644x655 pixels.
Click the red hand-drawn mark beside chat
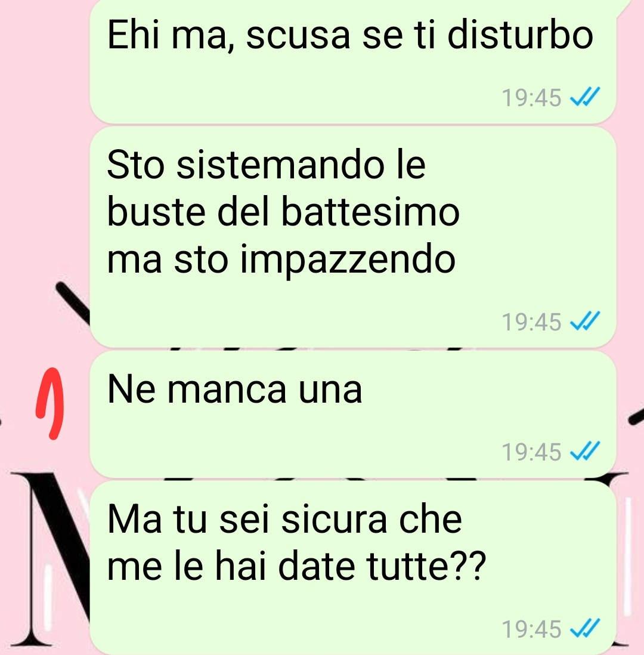pyautogui.click(x=49, y=403)
